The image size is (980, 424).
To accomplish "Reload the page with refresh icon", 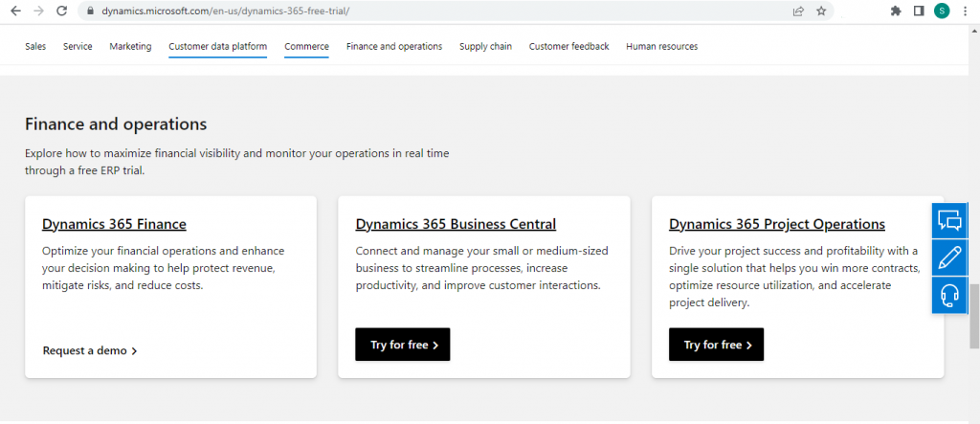I will (x=62, y=11).
